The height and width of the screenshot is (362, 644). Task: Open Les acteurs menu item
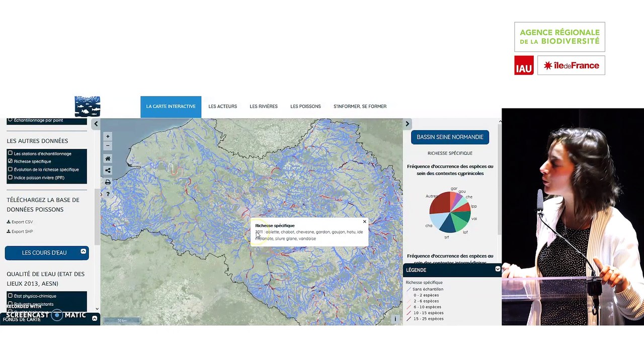(x=222, y=107)
